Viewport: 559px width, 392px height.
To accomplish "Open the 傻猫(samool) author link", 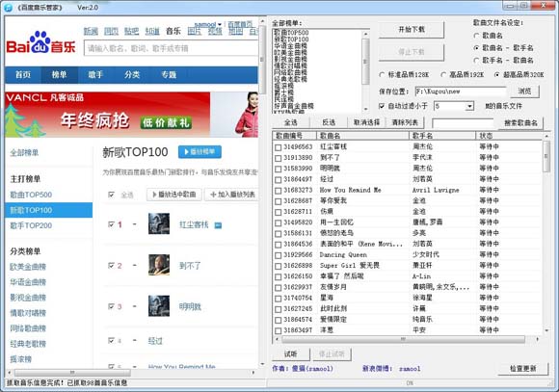I will (x=312, y=369).
